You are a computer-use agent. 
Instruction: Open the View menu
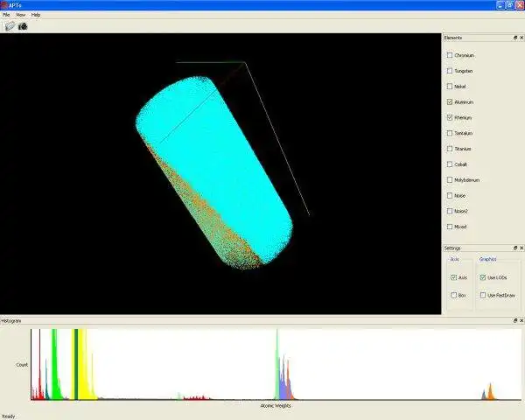(x=20, y=15)
